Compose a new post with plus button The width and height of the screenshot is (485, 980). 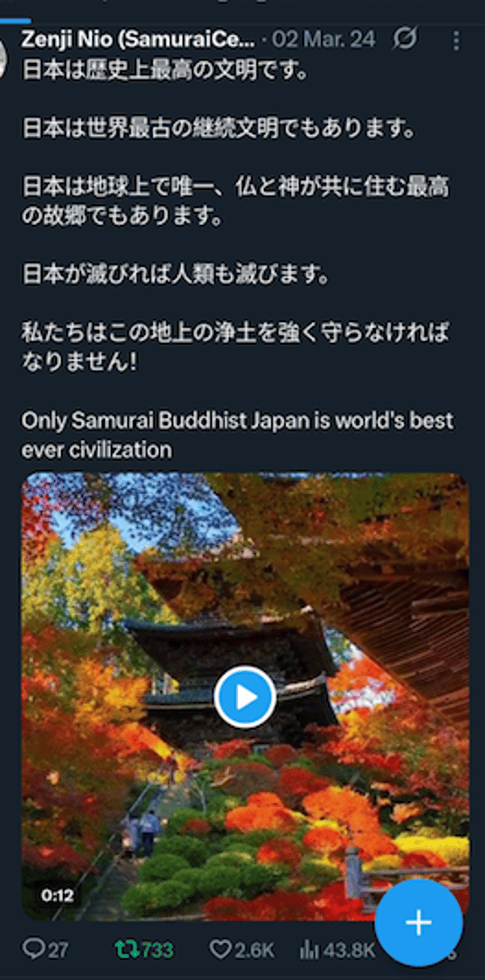418,923
